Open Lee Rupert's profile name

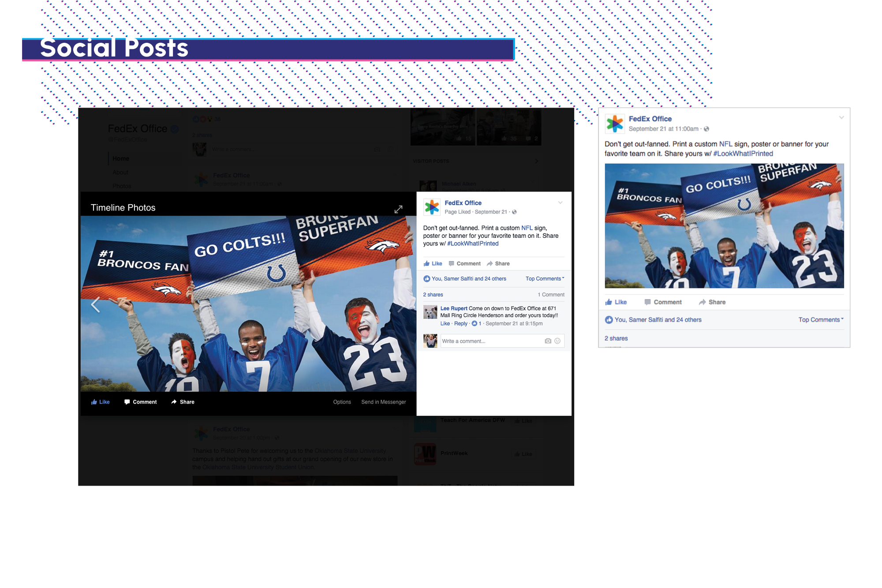pyautogui.click(x=454, y=308)
